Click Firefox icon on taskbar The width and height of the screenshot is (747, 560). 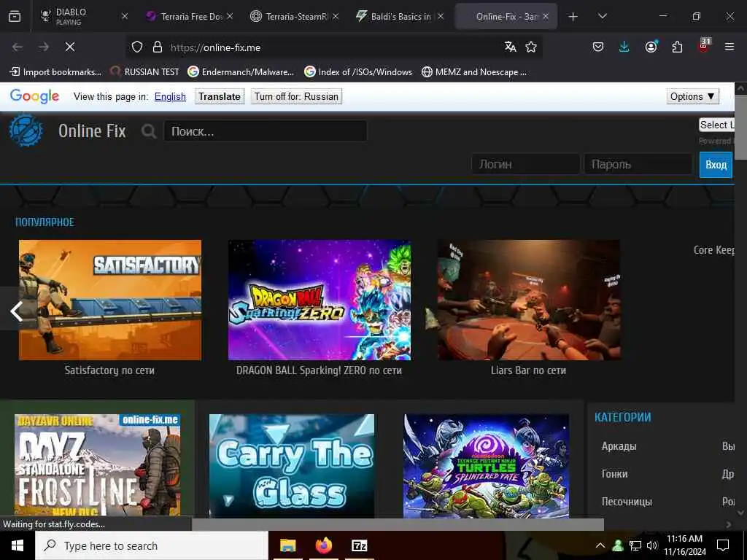pos(323,545)
